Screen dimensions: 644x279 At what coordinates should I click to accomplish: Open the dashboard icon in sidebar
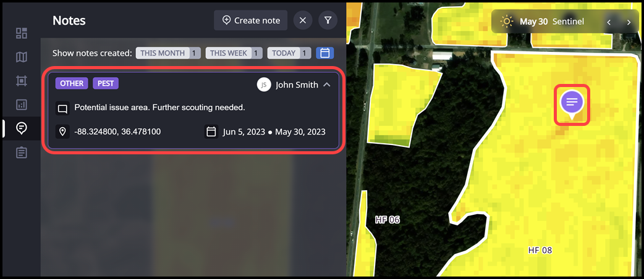coord(22,33)
